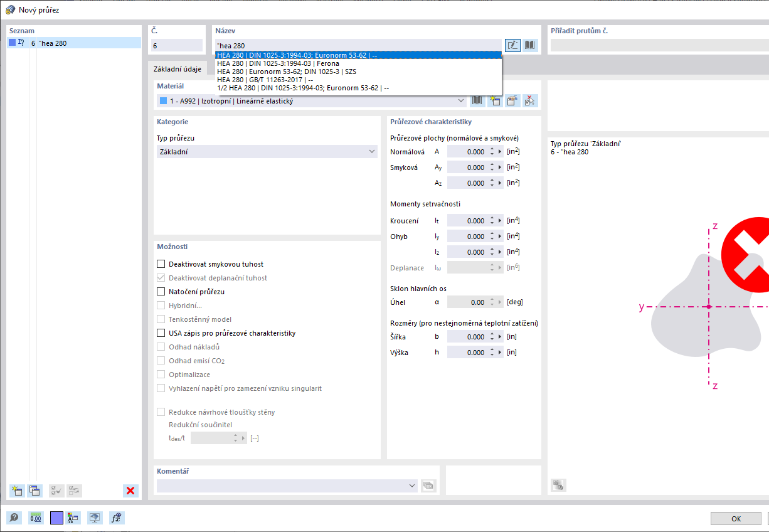
Task: Check Natočení průřezu option
Action: pos(161,292)
